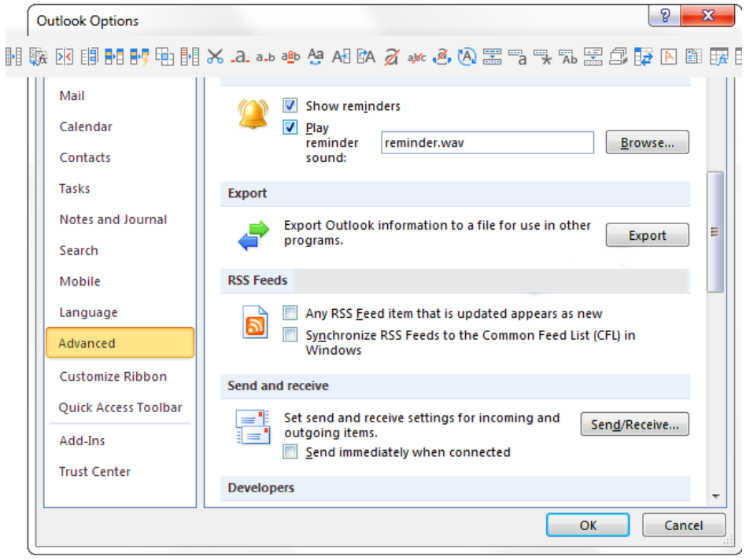This screenshot has width=746, height=560.
Task: Open Send/Receive... settings
Action: point(635,424)
